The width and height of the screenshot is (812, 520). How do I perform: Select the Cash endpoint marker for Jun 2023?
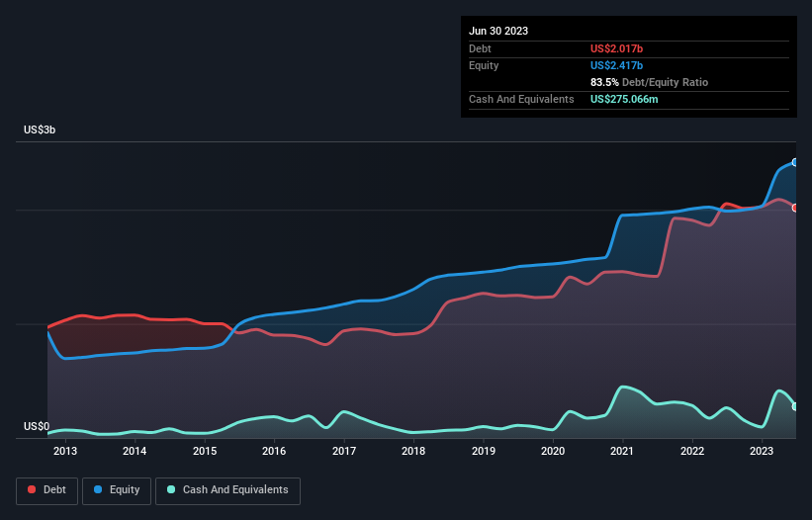pos(795,406)
